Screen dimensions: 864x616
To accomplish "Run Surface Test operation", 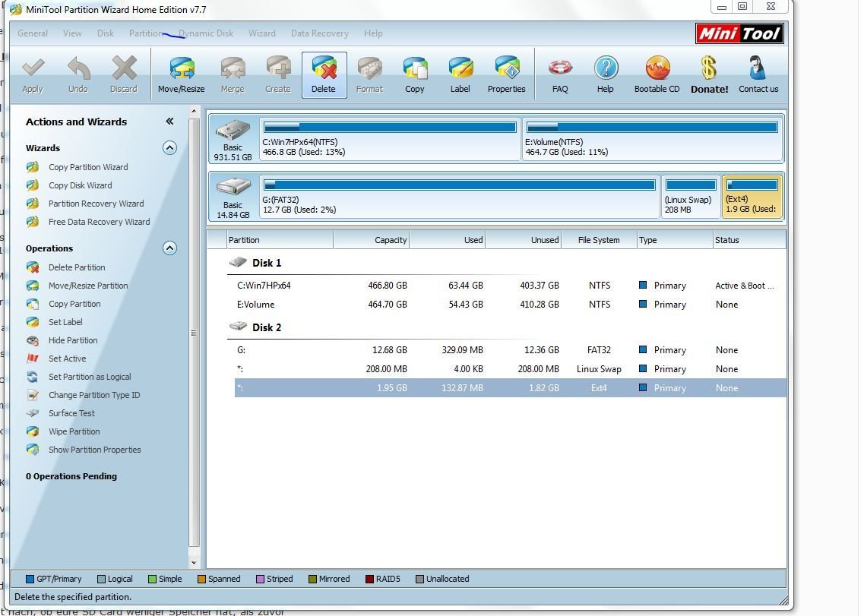I will click(x=71, y=412).
